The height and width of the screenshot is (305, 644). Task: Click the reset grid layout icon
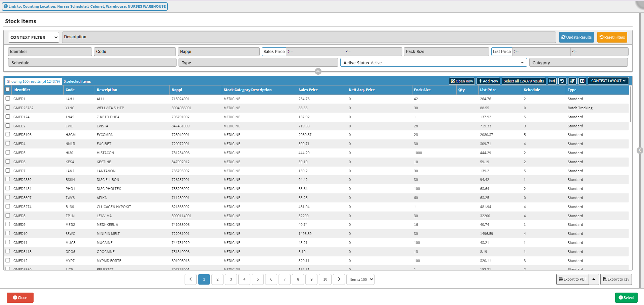pyautogui.click(x=562, y=81)
